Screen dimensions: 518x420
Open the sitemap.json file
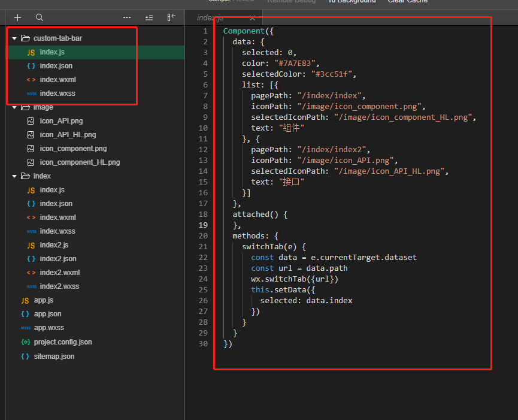click(54, 356)
